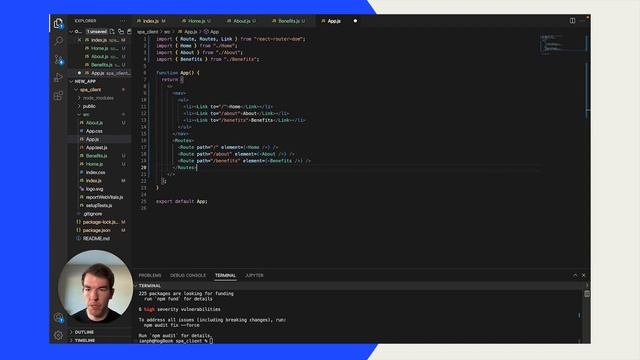The width and height of the screenshot is (640, 360).
Task: Open the Source Control view
Action: [58, 60]
